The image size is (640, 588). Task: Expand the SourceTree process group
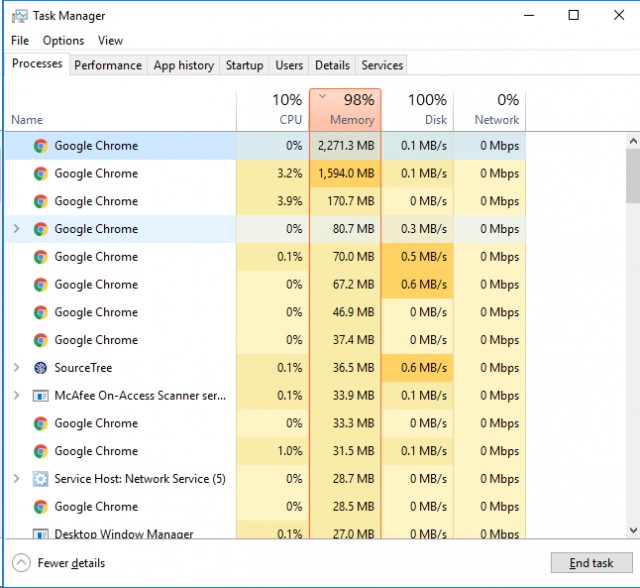click(16, 367)
